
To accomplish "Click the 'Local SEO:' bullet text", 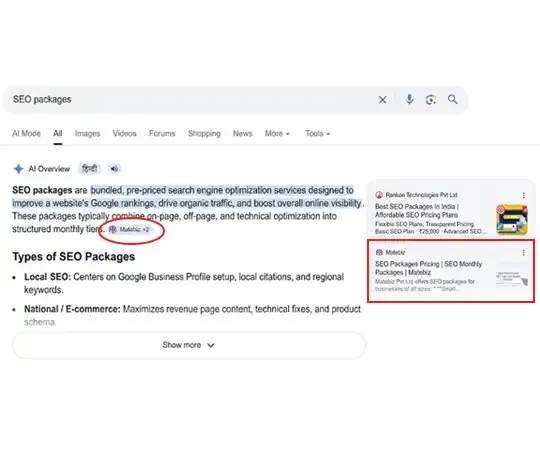I will [48, 277].
